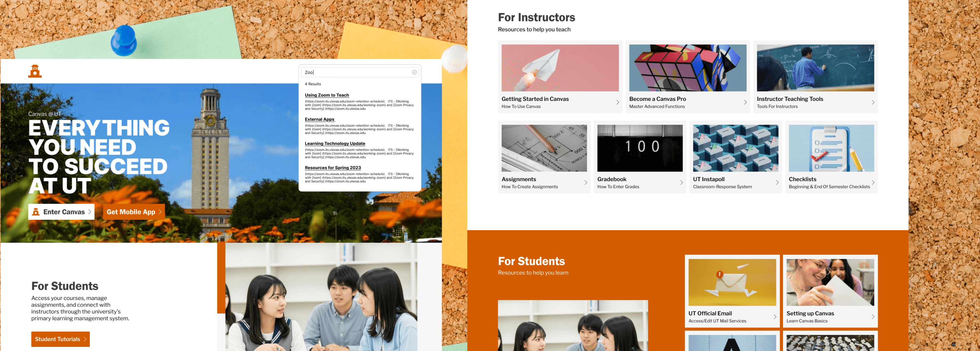Click arrow beside Instructor Teaching Tools
This screenshot has height=351, width=980.
(873, 102)
